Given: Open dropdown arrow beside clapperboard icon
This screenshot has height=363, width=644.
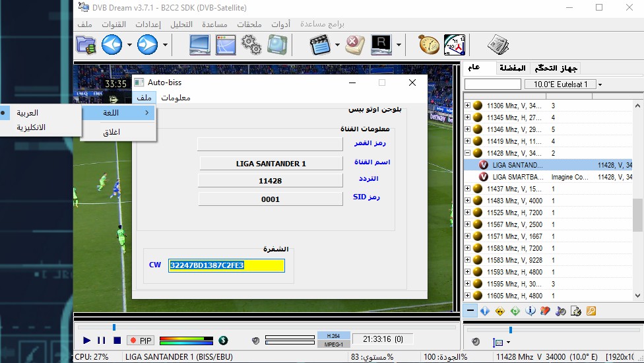Looking at the screenshot, I should [x=337, y=45].
